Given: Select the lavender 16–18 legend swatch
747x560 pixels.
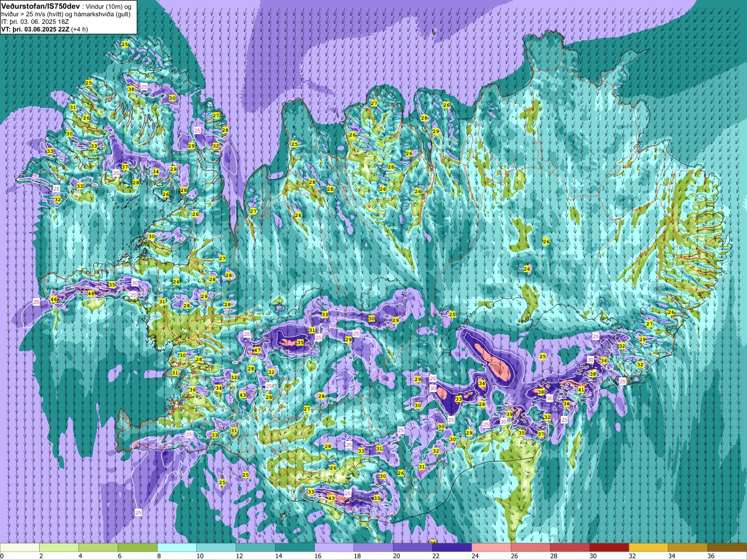Looking at the screenshot, I should pyautogui.click(x=334, y=548).
